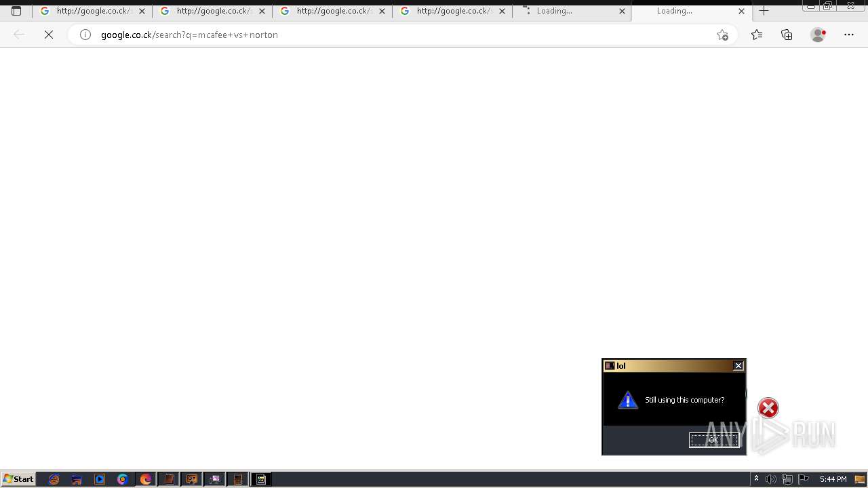Click the 5:44 PM clock
Viewport: 868px width, 488px height.
click(833, 479)
